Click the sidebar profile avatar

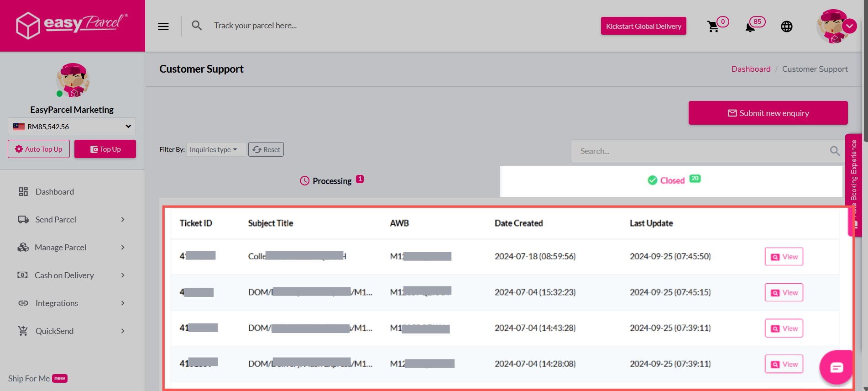73,80
